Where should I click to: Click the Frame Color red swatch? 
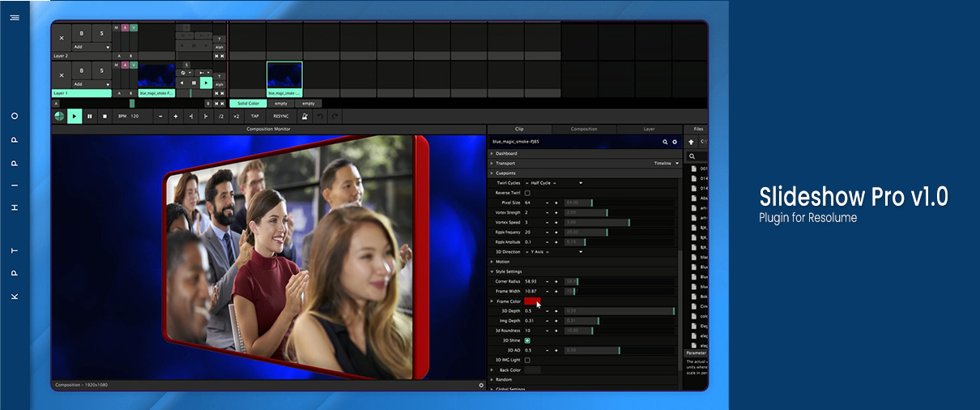[532, 301]
